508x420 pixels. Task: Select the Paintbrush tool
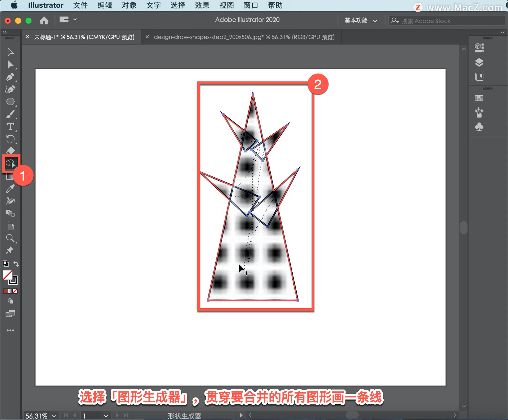tap(10, 114)
